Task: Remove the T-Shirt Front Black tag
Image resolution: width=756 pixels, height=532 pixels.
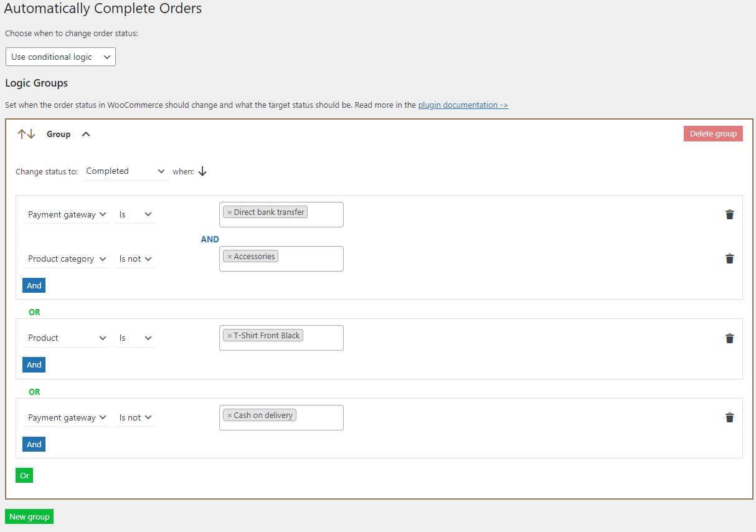Action: [229, 335]
